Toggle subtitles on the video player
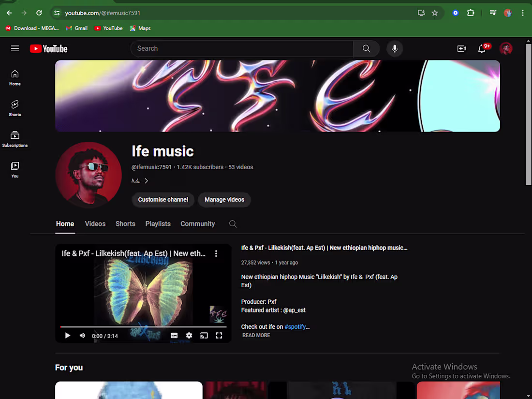Image resolution: width=532 pixels, height=399 pixels. coord(174,335)
